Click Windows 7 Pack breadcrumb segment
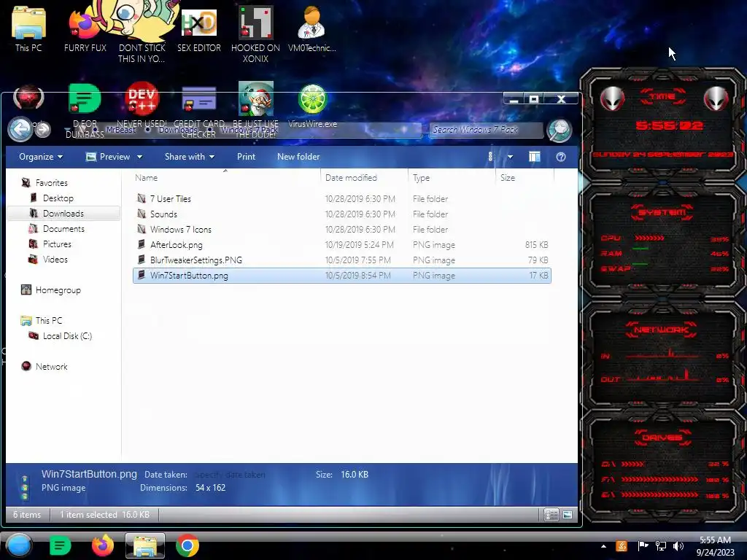 [249, 130]
